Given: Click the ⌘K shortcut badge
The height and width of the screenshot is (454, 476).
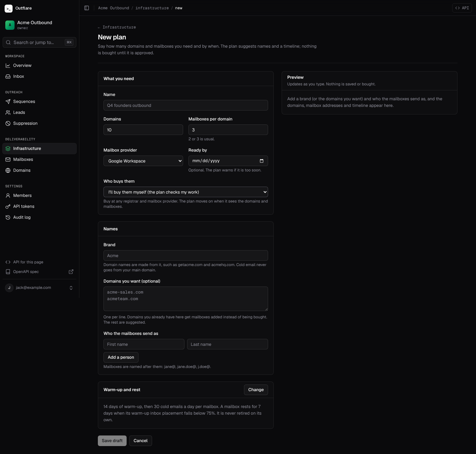Looking at the screenshot, I should pos(69,42).
